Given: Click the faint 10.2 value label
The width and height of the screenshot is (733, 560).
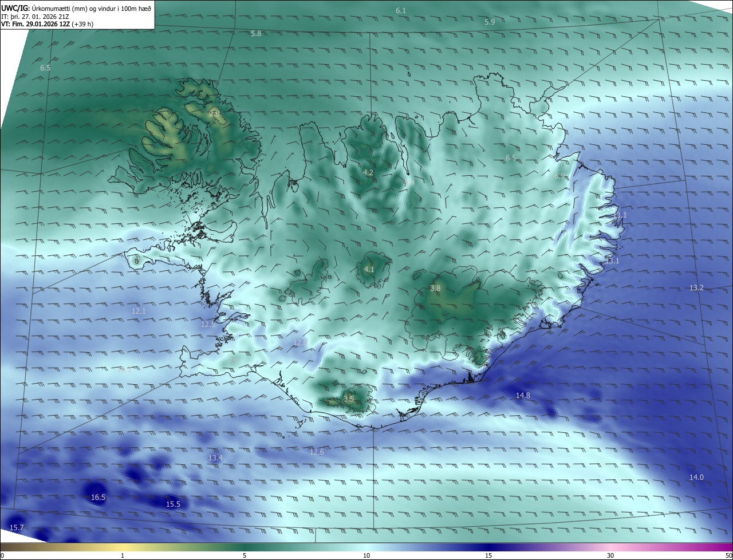Looking at the screenshot, I should [x=124, y=370].
